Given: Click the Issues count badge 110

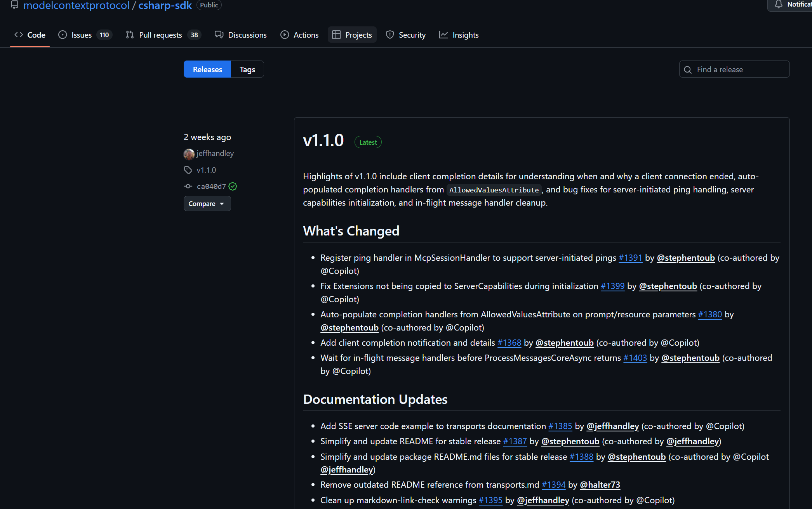Looking at the screenshot, I should pyautogui.click(x=104, y=35).
